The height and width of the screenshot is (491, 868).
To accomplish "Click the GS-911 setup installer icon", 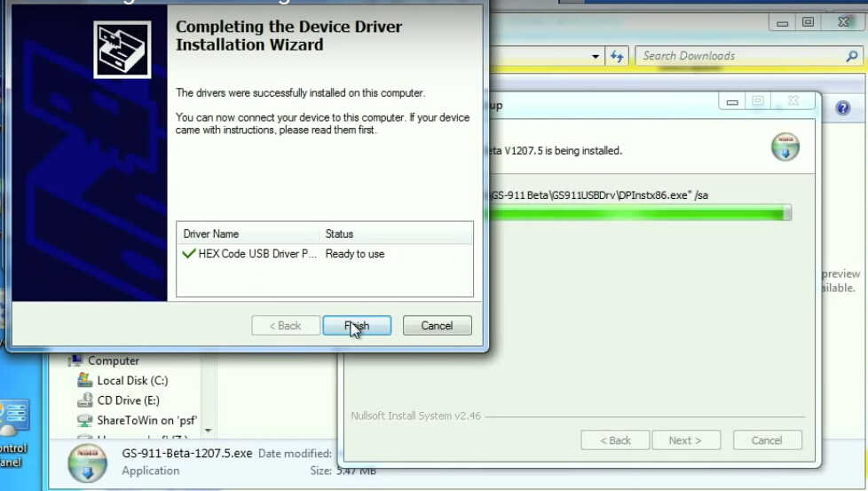I will [785, 147].
